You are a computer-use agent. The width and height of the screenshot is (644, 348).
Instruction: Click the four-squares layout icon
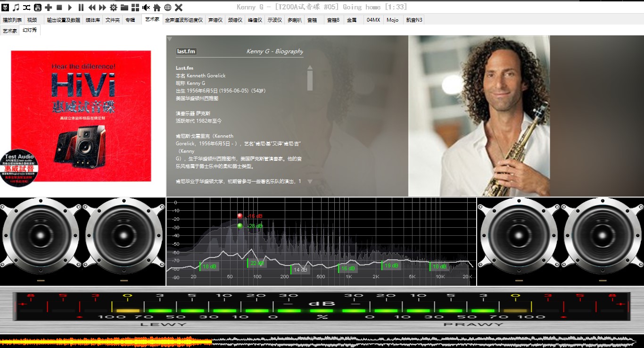(x=135, y=7)
